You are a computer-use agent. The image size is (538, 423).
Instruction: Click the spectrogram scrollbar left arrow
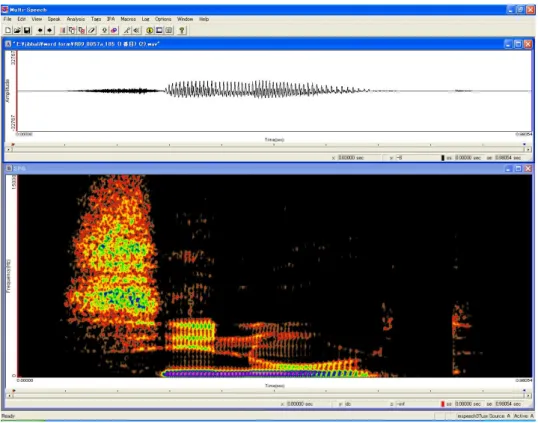[x=9, y=396]
